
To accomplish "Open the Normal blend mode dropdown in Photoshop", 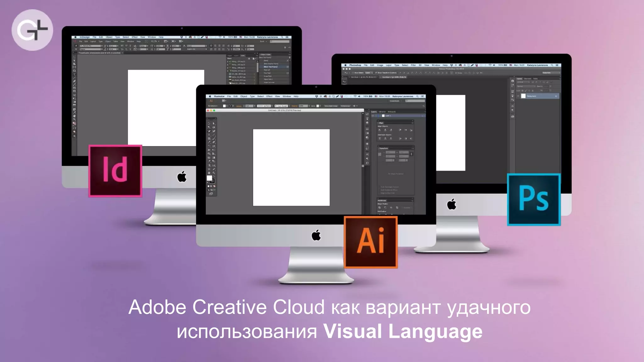I will tap(526, 86).
